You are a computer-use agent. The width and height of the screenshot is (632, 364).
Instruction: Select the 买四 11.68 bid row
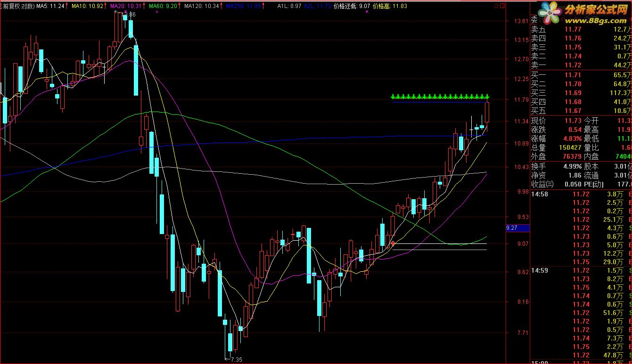click(x=581, y=102)
